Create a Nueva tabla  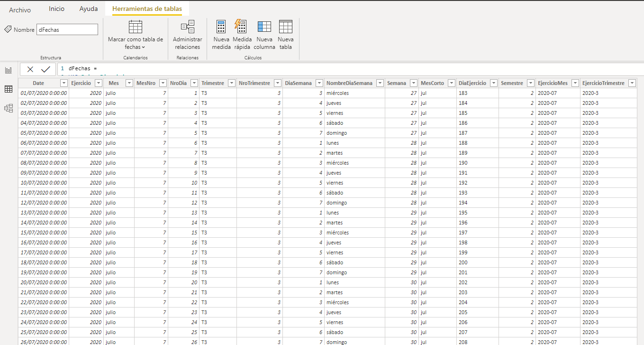tap(286, 35)
